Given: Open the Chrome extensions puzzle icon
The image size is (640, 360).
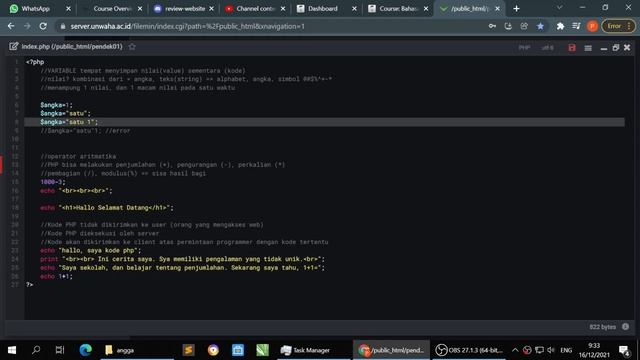Looking at the screenshot, I should coord(560,26).
